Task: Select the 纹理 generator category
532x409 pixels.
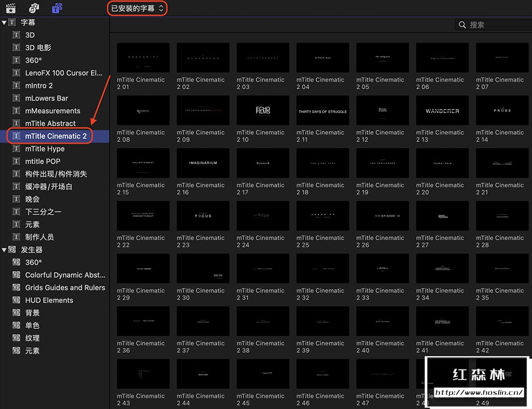Action: point(32,338)
